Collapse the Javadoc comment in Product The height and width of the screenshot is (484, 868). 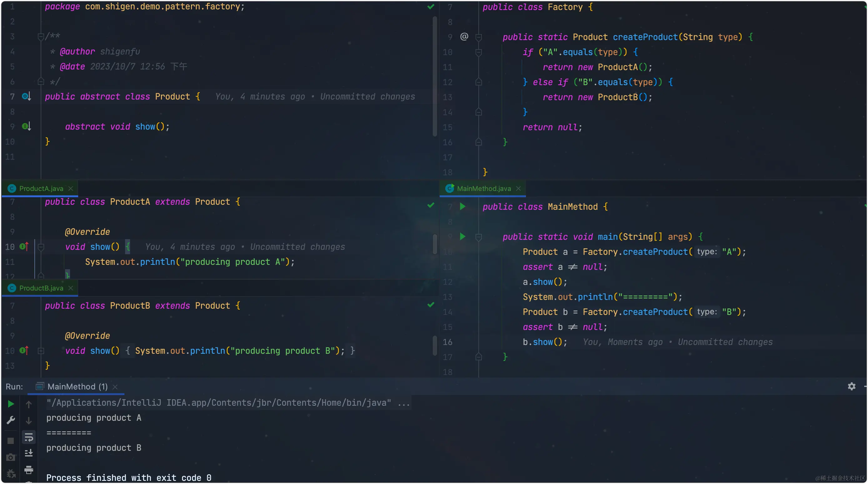[x=41, y=36]
